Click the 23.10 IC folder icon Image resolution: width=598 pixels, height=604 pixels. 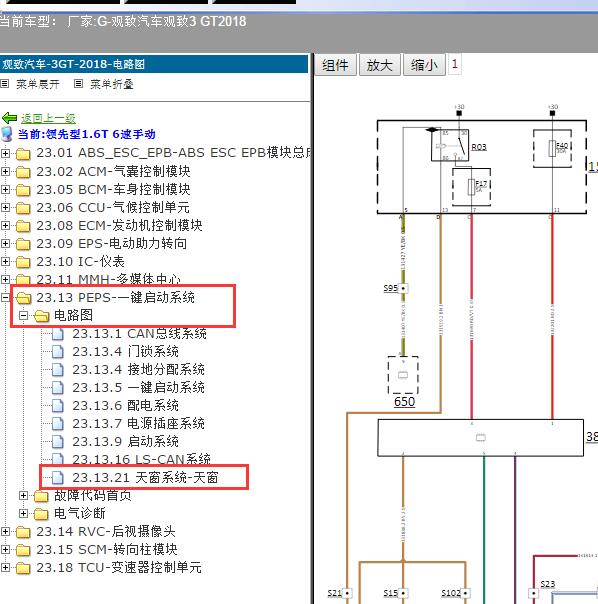point(23,262)
